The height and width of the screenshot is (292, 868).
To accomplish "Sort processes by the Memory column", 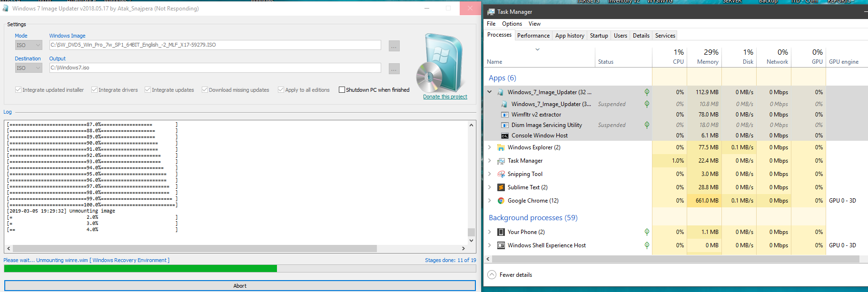I will [704, 57].
